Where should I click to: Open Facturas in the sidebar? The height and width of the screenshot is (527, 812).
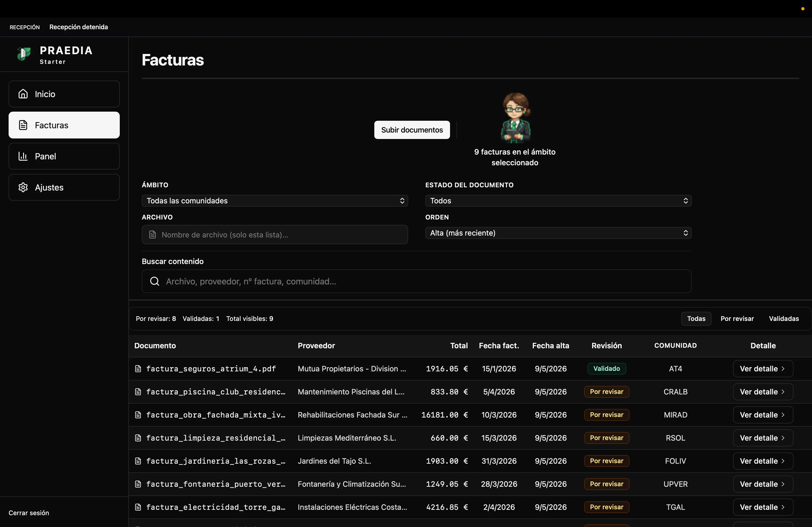pyautogui.click(x=64, y=125)
